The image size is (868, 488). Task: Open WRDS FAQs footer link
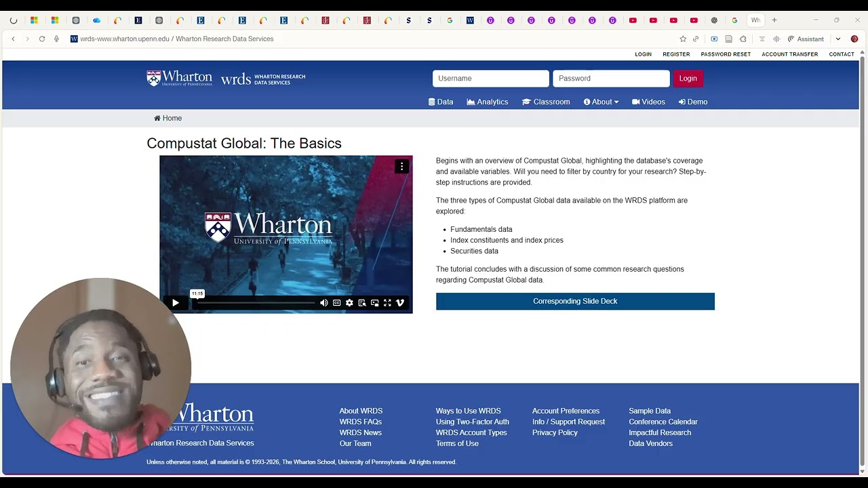tap(360, 422)
